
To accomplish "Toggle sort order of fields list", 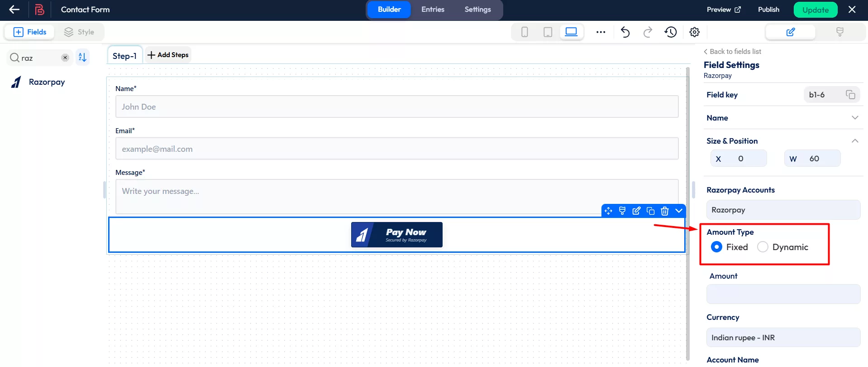I will pyautogui.click(x=82, y=58).
